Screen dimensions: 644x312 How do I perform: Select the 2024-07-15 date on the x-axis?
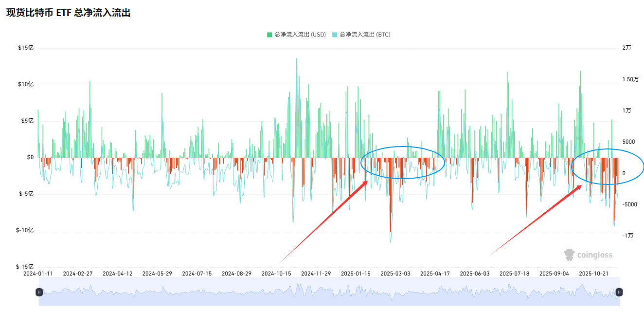pyautogui.click(x=197, y=274)
